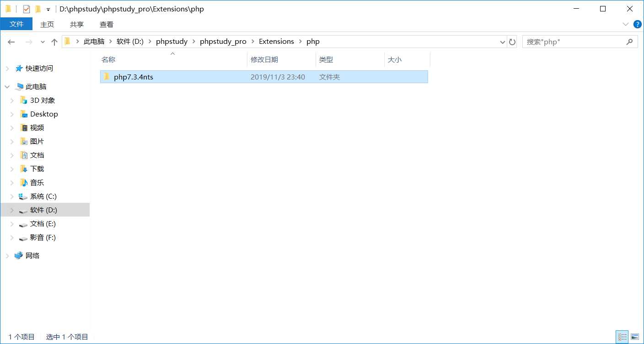Expand the 系统 (C:) drive node

point(12,196)
